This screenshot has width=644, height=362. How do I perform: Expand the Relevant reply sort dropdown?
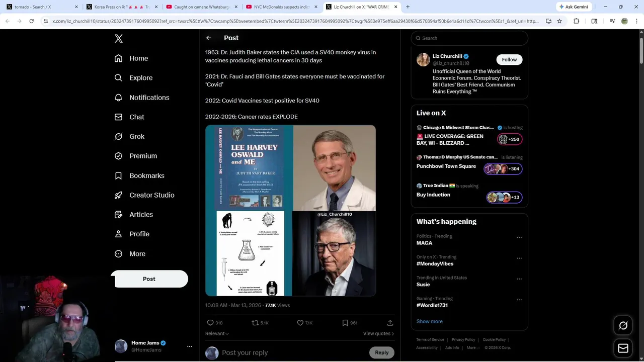217,333
